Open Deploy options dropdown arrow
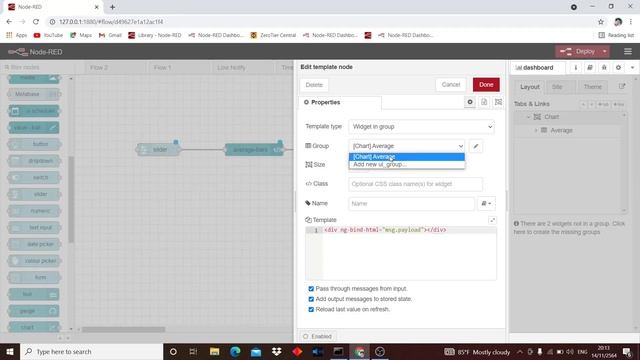640x360 pixels. point(604,51)
